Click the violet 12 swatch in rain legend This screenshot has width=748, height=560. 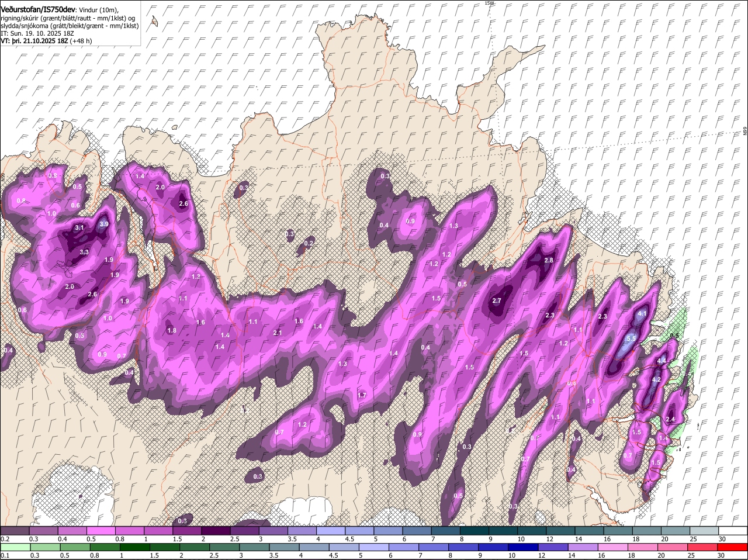point(553,547)
